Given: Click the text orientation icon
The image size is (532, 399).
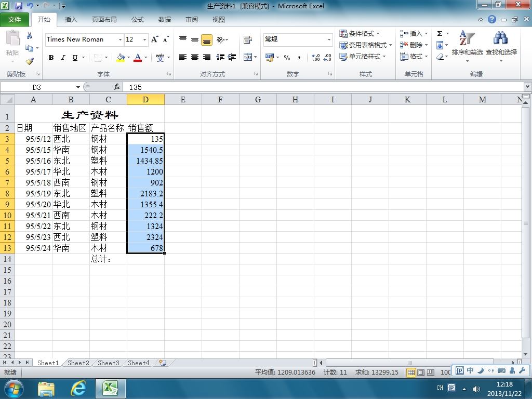Looking at the screenshot, I should click(x=220, y=39).
